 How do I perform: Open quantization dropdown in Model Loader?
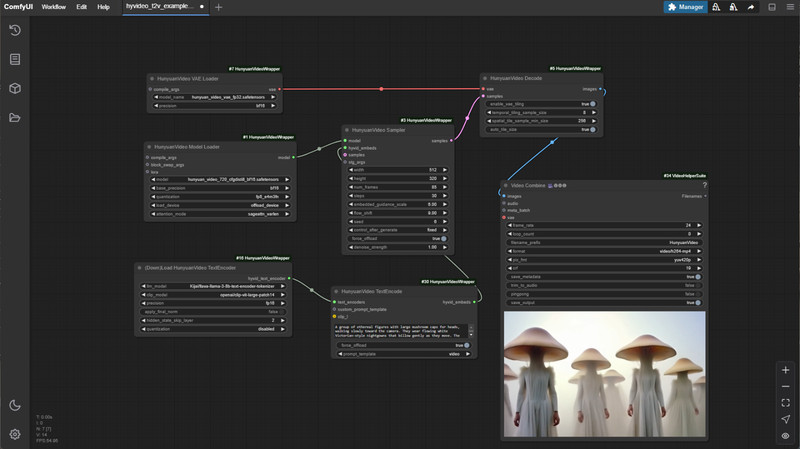point(220,196)
